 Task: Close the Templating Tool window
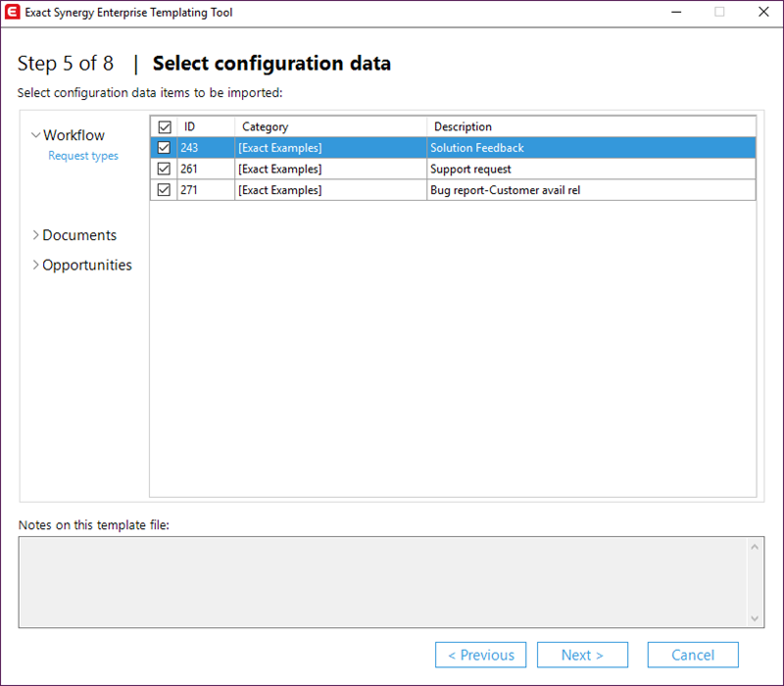coord(763,12)
